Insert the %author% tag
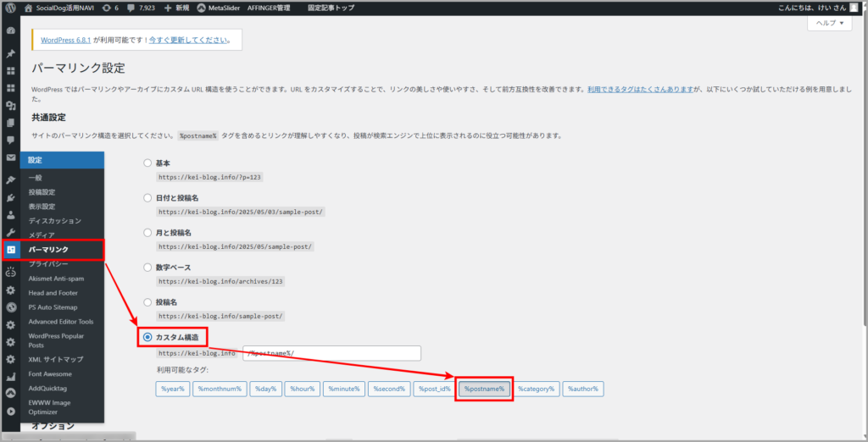Image resolution: width=868 pixels, height=442 pixels. [583, 389]
